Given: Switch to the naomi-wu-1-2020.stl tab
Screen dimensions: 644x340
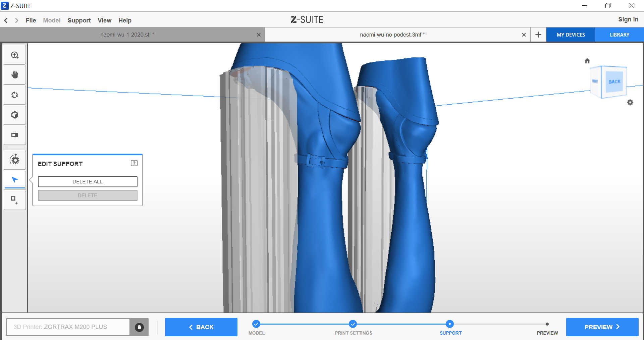Looking at the screenshot, I should [127, 34].
